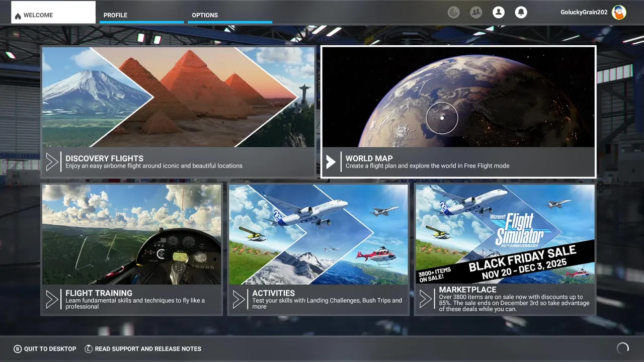Click the Activities chevron arrow
The height and width of the screenshot is (362, 644).
238,299
